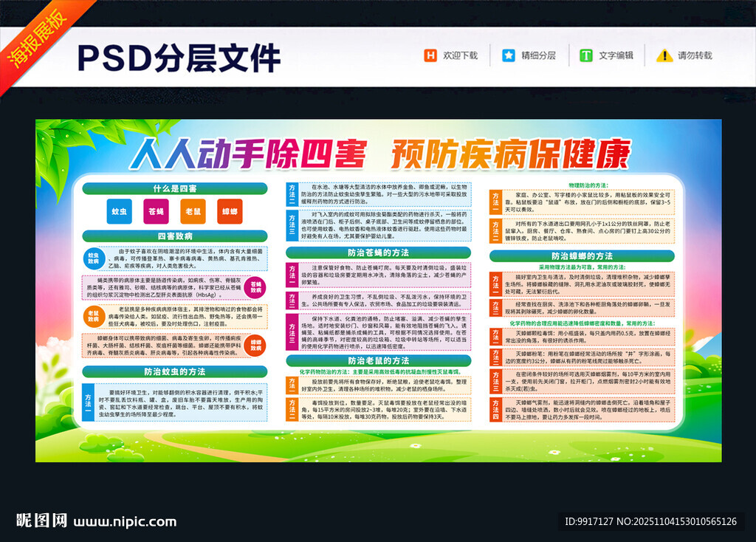Select the blue 蚊虫 square badge
The height and width of the screenshot is (542, 756).
[118, 212]
